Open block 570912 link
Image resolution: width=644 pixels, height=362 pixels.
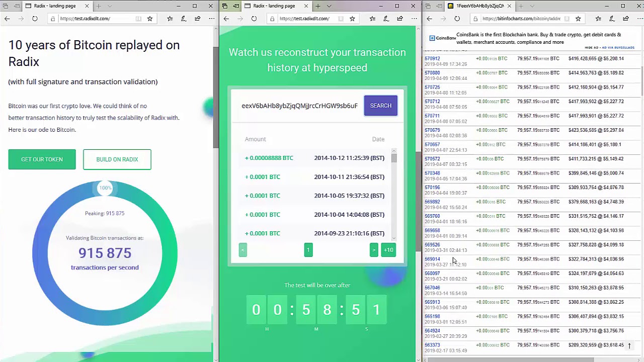[432, 58]
